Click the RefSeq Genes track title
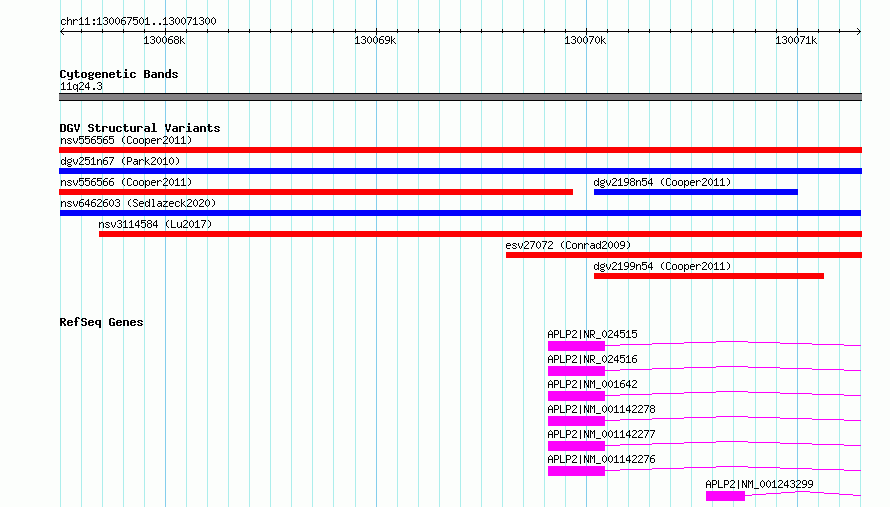This screenshot has height=507, width=890. point(101,322)
